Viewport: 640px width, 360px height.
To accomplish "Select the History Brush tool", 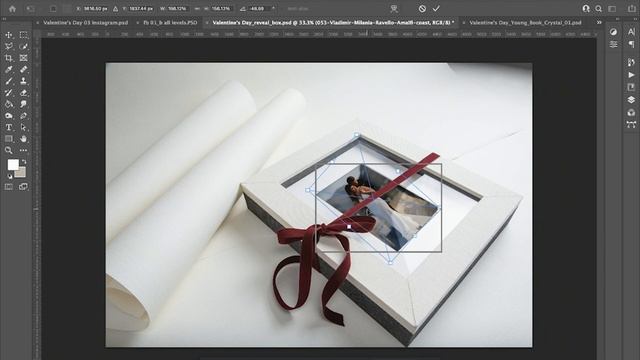I will 9,93.
